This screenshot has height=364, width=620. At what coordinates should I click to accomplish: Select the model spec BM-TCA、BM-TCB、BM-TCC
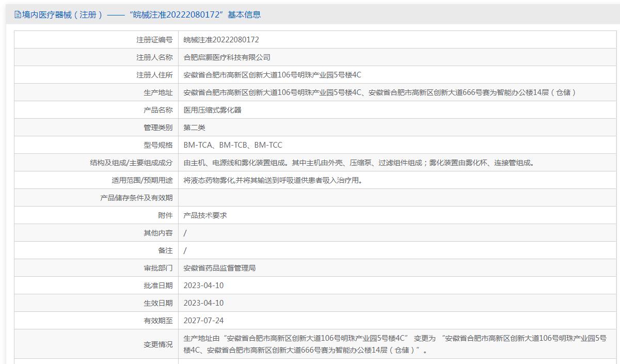point(233,145)
